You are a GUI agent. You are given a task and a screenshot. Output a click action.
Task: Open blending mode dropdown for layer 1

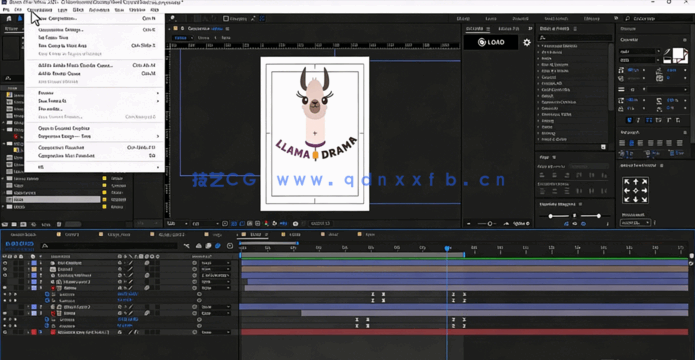tap(216, 263)
